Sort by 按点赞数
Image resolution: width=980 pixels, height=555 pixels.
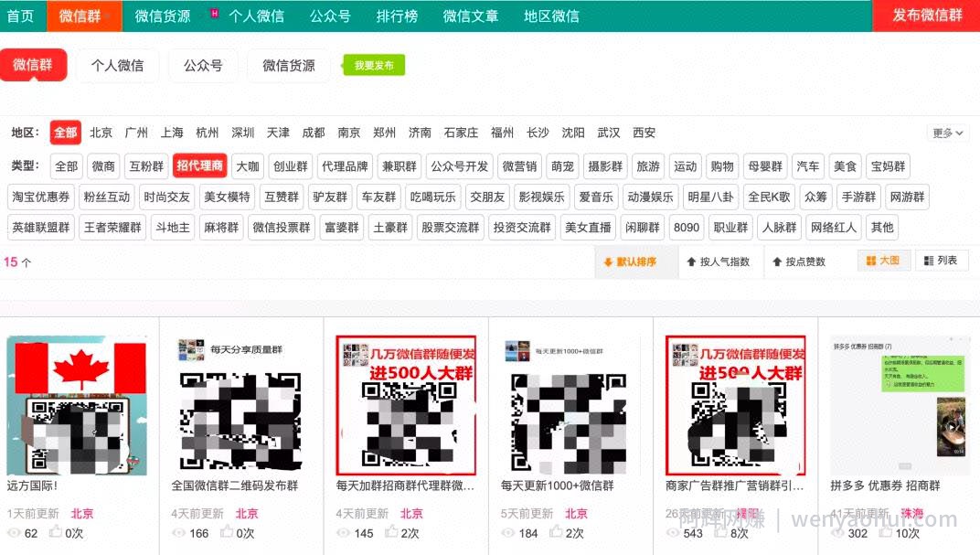tap(799, 261)
